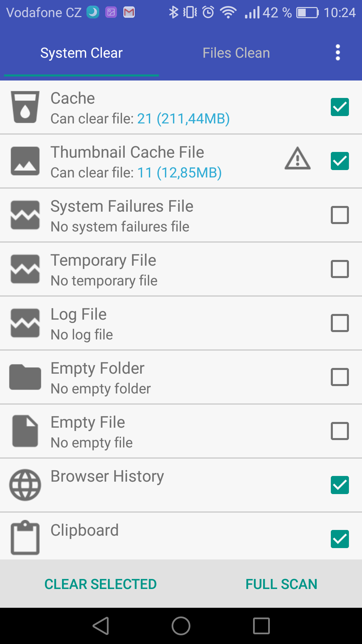Switch to the Files Clean tab
362x644 pixels.
pos(236,53)
